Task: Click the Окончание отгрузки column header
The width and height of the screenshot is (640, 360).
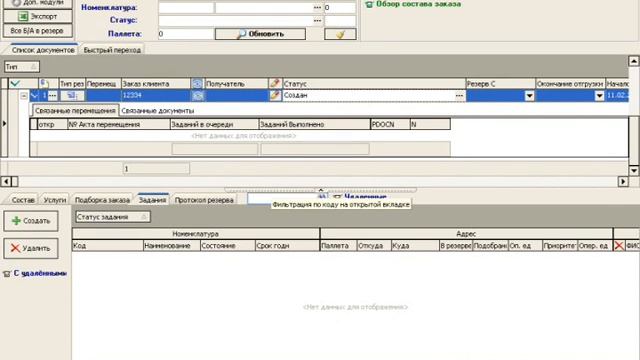Action: [570, 84]
